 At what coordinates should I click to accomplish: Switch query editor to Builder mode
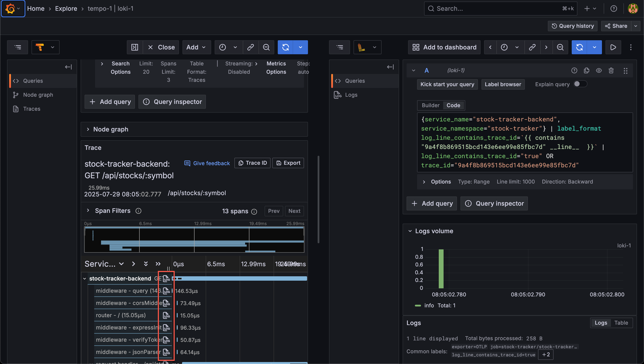[x=430, y=105]
